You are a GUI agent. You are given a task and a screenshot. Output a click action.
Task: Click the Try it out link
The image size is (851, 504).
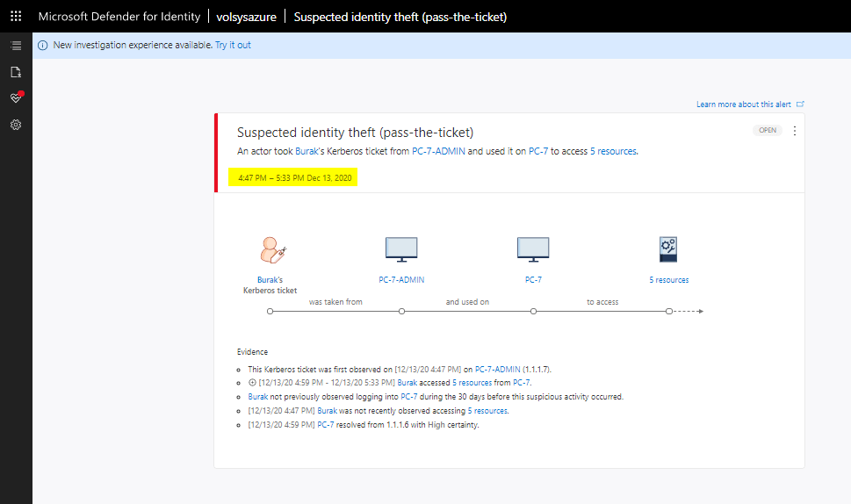coord(233,46)
